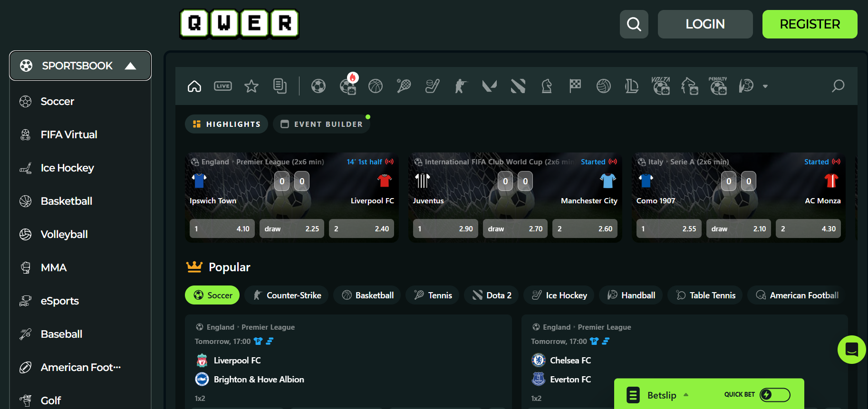Go to the sportsbook Home icon
Screen dimensions: 868x409
(x=194, y=86)
